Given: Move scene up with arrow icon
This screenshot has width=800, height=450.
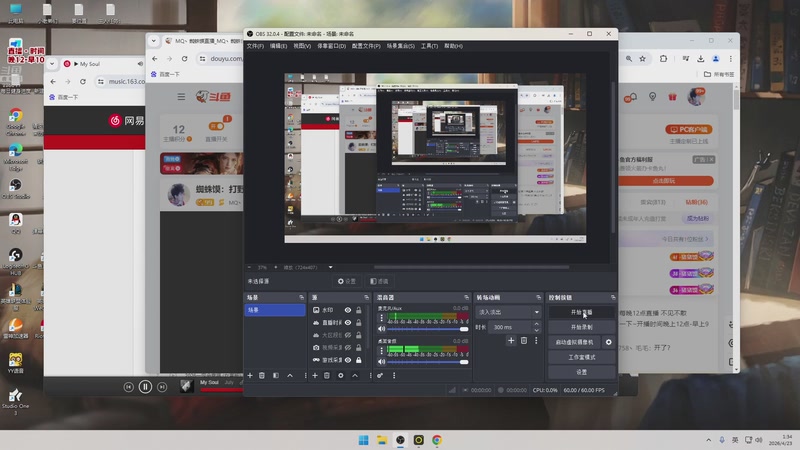Looking at the screenshot, I should (x=290, y=376).
